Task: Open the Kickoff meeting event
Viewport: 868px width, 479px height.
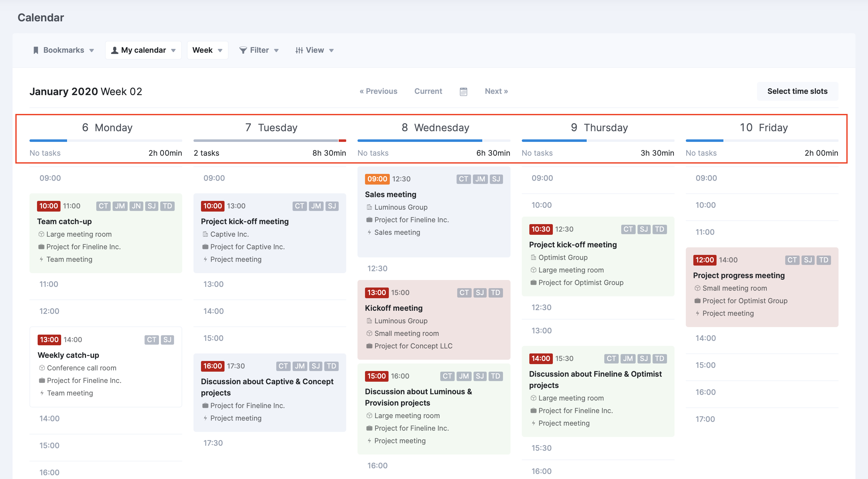Action: click(434, 320)
